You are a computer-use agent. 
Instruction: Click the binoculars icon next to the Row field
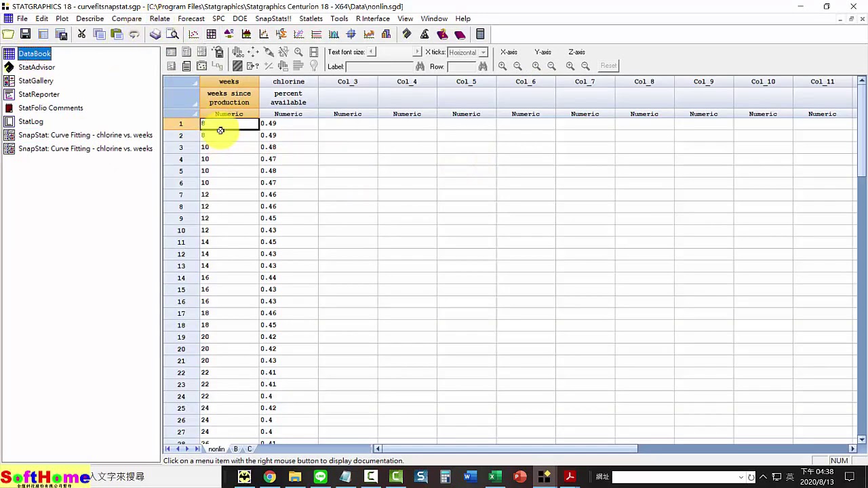482,66
